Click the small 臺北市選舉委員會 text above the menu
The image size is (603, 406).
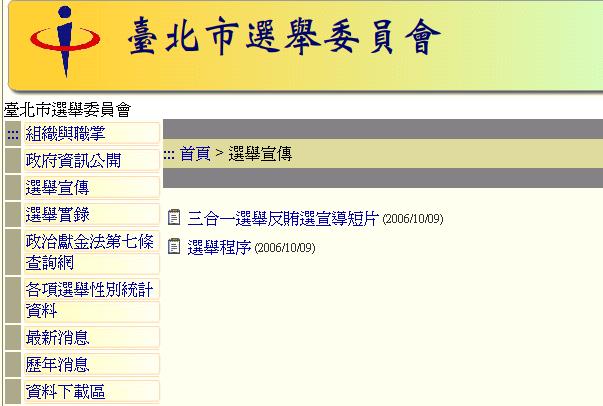[67, 110]
